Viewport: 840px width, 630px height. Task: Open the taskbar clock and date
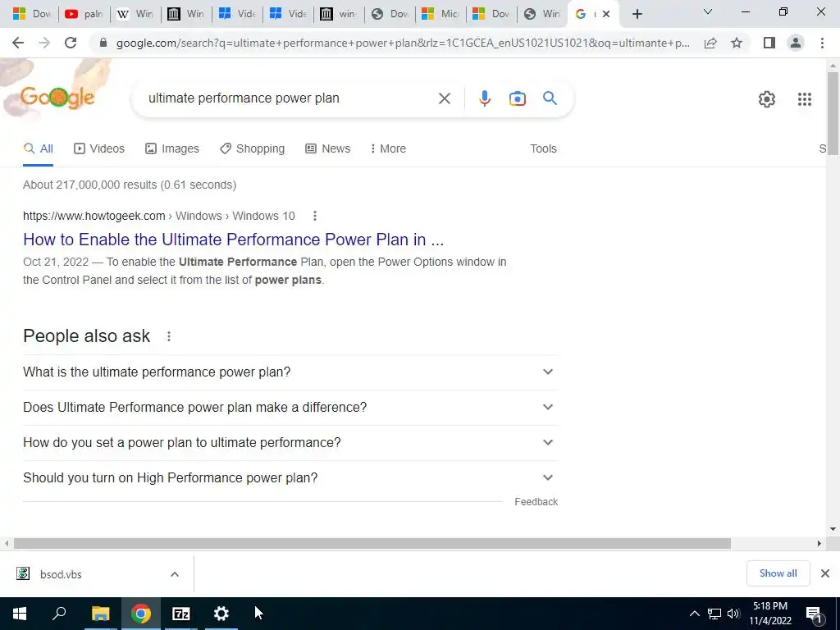click(x=769, y=614)
